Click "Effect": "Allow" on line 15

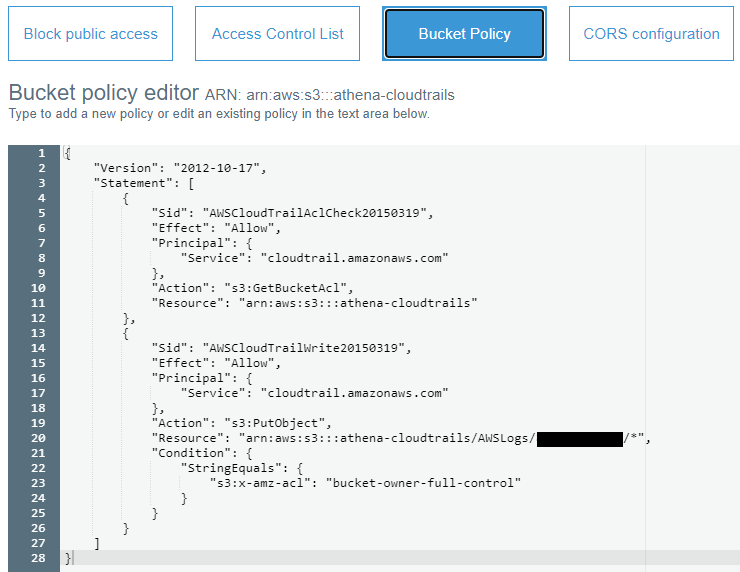(216, 363)
